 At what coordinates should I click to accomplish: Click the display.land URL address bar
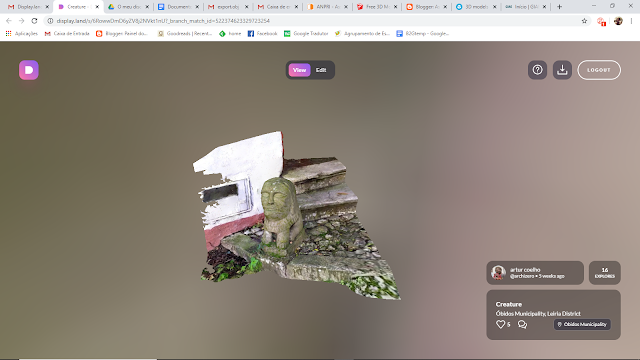[x=316, y=21]
